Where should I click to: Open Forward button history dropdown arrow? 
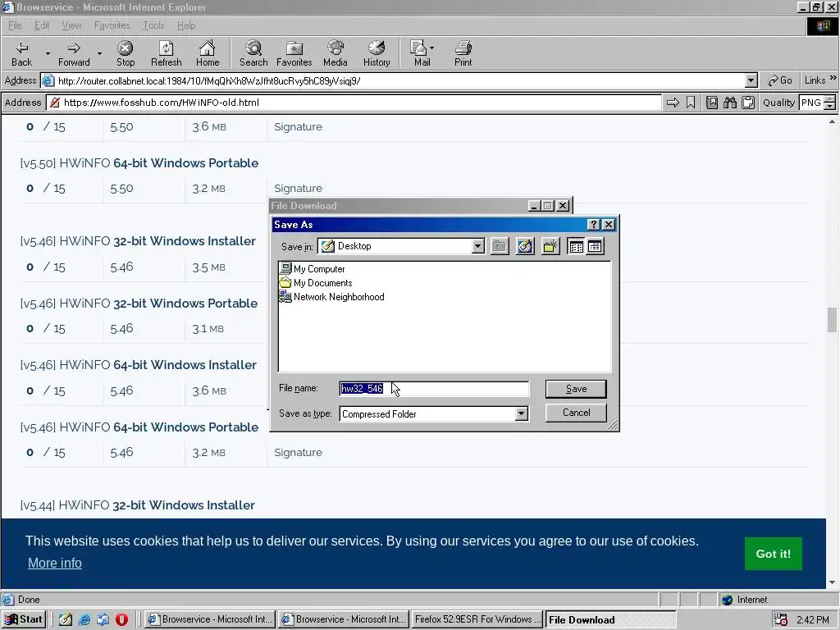(99, 53)
